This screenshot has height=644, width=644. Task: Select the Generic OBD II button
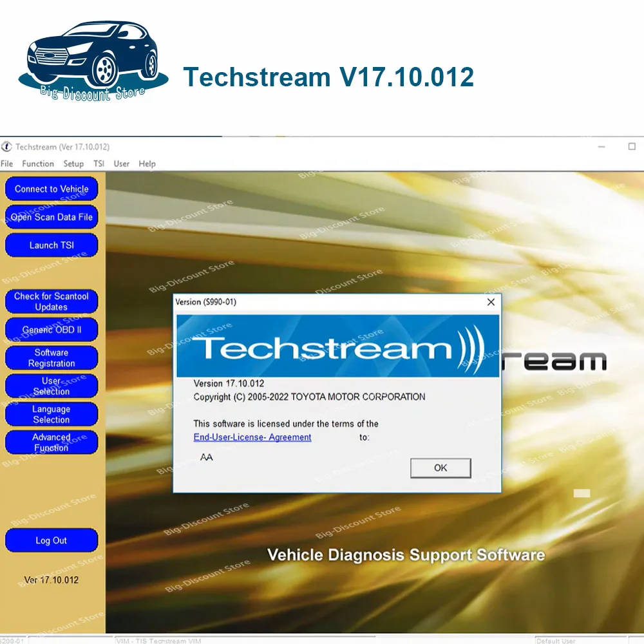click(x=52, y=330)
